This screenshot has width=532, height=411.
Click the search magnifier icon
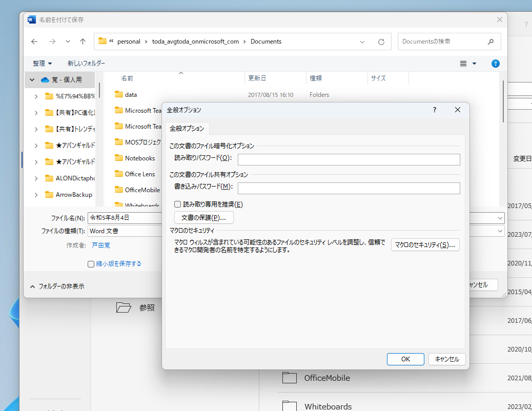tap(490, 42)
